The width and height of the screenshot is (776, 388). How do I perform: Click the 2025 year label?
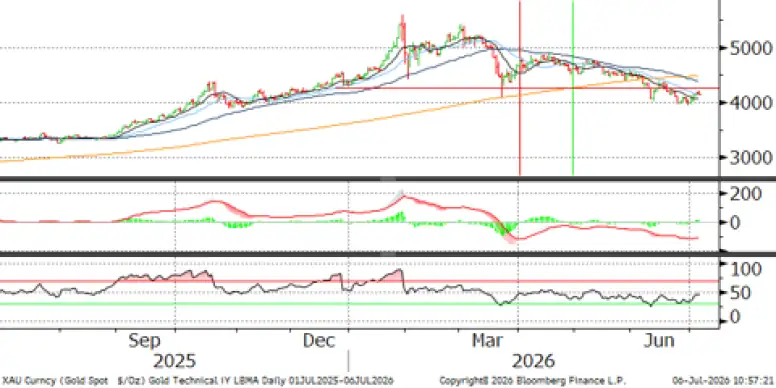174,361
